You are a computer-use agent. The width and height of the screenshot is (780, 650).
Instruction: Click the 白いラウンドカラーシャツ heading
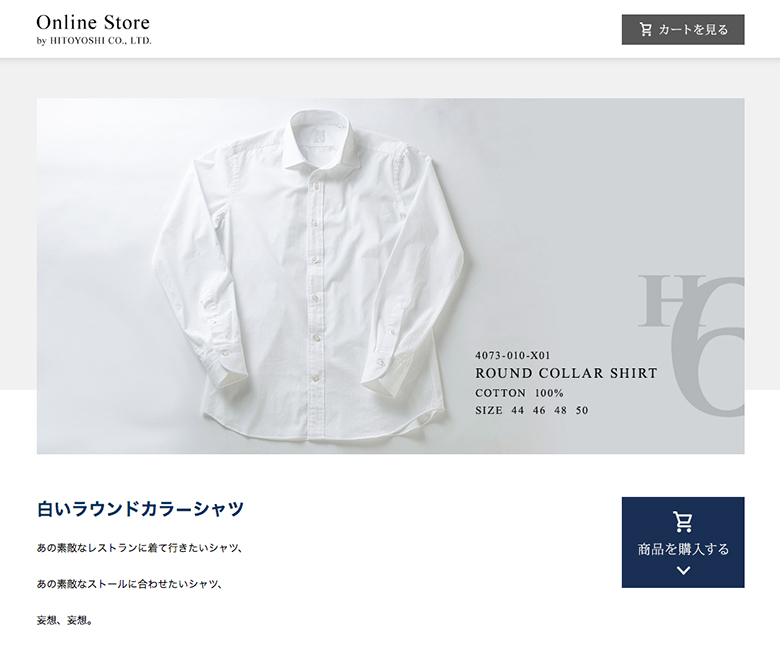140,509
